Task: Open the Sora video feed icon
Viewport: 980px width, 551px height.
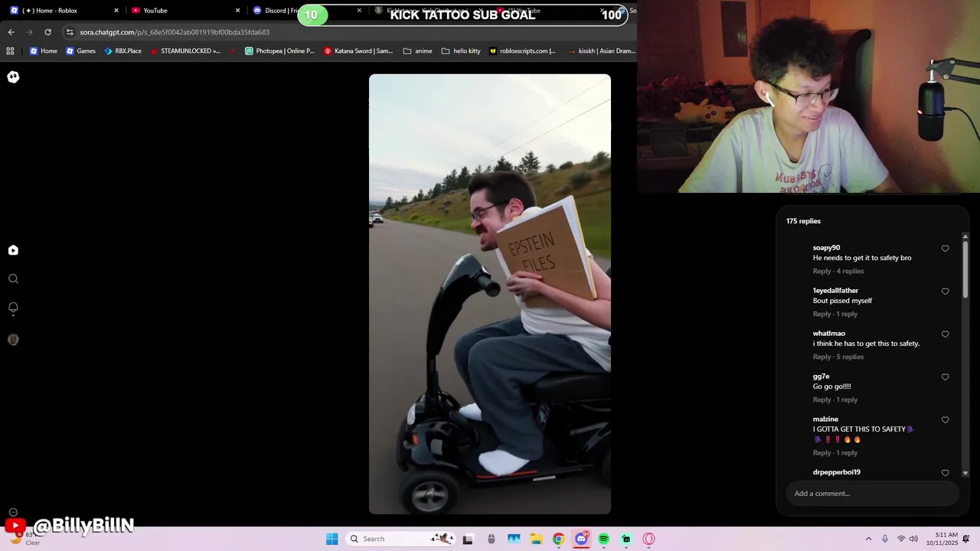Action: click(x=13, y=250)
